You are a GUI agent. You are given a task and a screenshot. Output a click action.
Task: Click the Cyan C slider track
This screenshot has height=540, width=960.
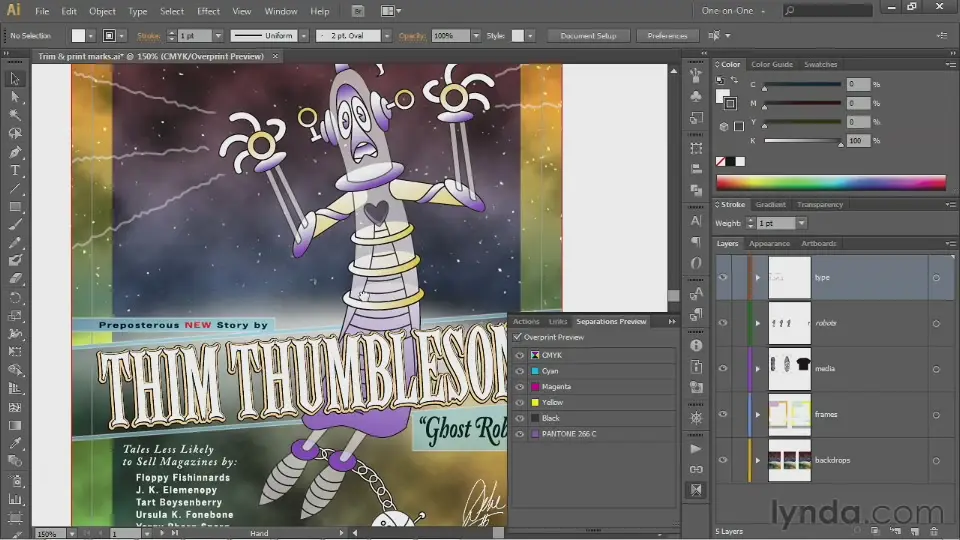(803, 84)
